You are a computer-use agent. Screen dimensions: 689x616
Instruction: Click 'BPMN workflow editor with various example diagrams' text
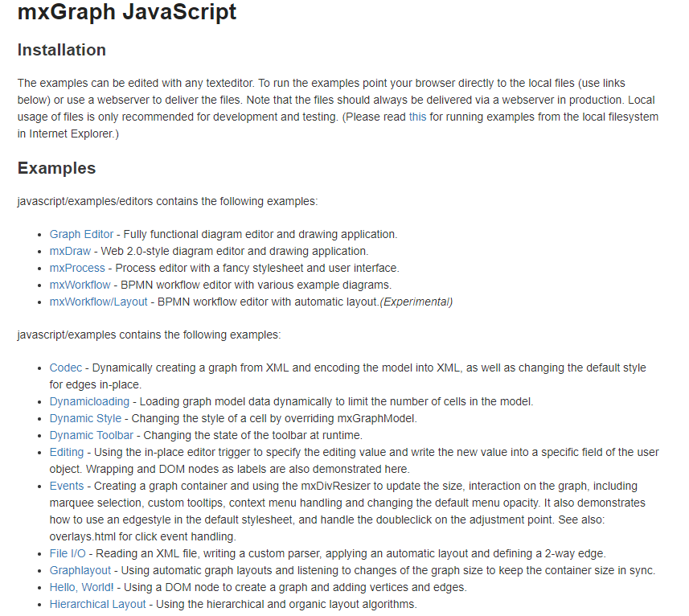256,285
